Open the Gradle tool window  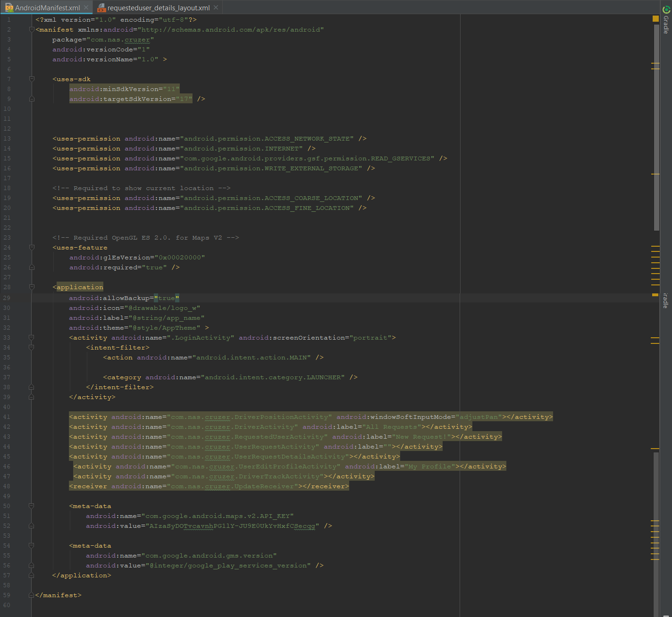(666, 19)
